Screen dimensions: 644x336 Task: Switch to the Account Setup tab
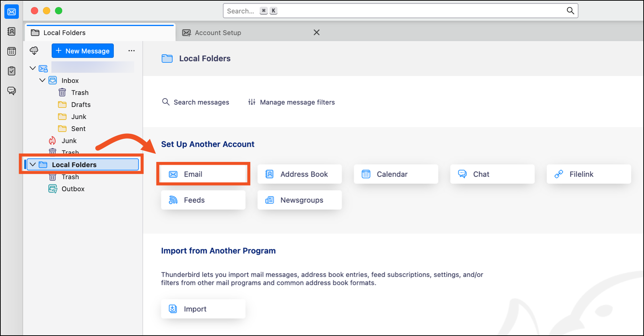point(218,33)
